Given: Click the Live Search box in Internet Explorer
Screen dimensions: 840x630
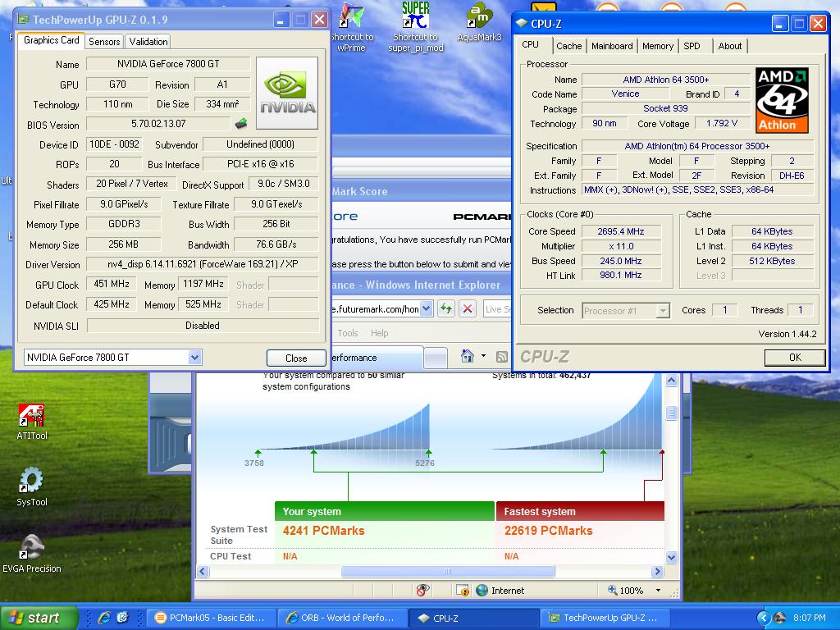Looking at the screenshot, I should [x=497, y=309].
